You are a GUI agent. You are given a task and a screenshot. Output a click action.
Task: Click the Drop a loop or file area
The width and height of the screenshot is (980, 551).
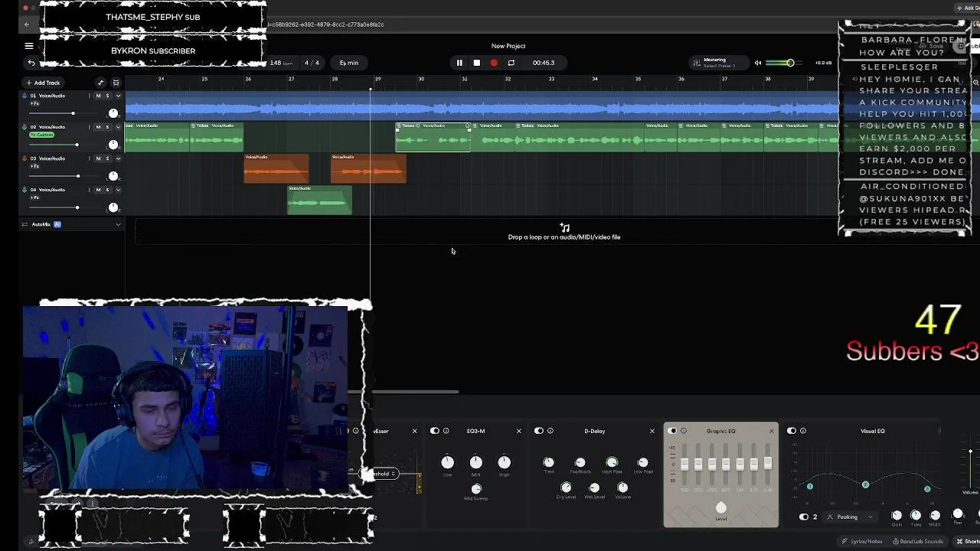(x=564, y=233)
